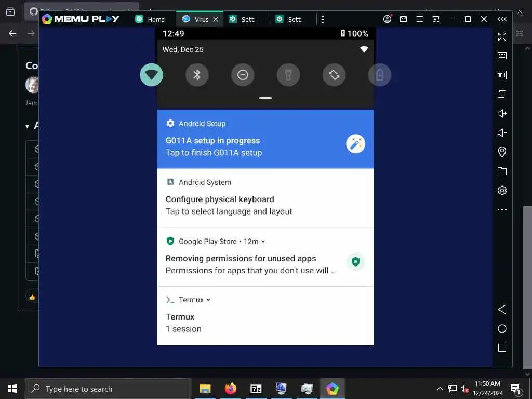Screen dimensions: 532x399
Task: Tap Android Home circle button
Action: [x=502, y=328]
